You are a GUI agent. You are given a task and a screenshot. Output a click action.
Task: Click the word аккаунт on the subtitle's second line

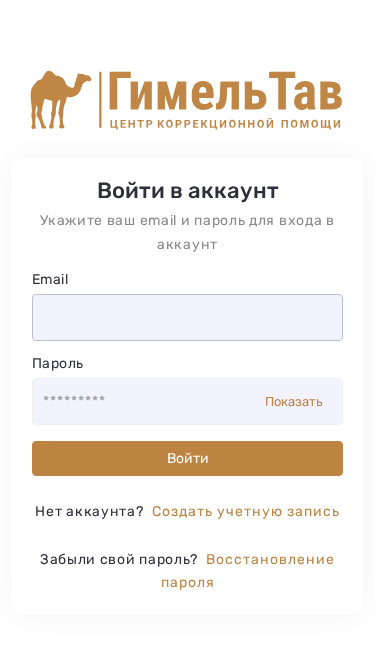click(188, 245)
